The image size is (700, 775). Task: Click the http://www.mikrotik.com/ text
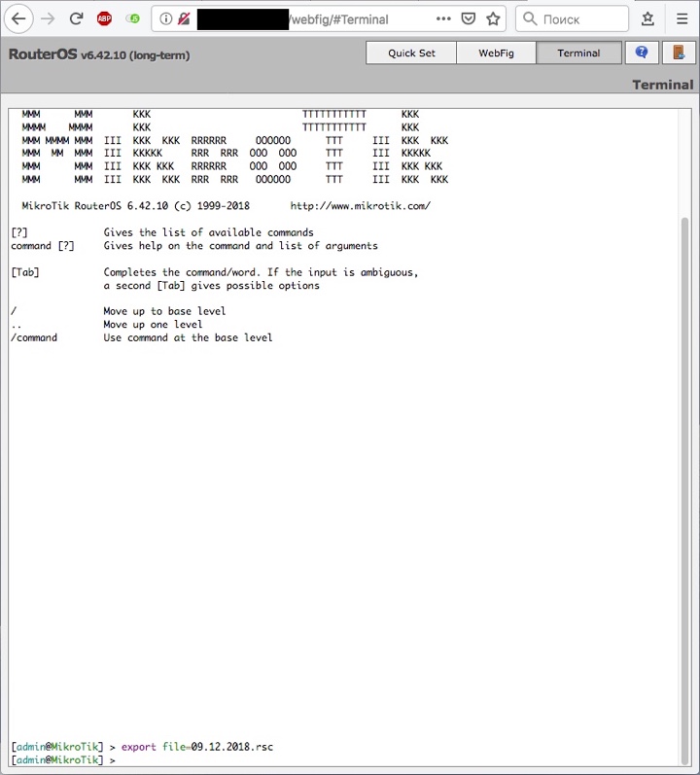tap(360, 206)
